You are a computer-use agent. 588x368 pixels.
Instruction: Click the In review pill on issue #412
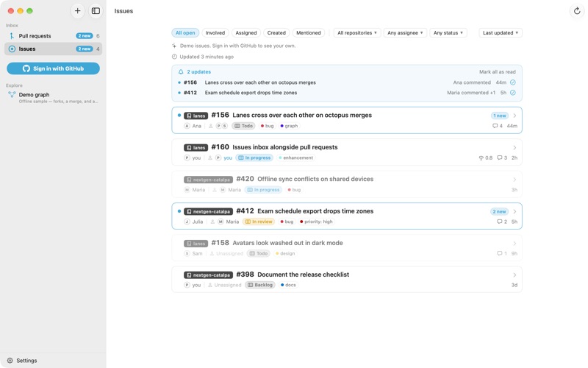point(259,222)
